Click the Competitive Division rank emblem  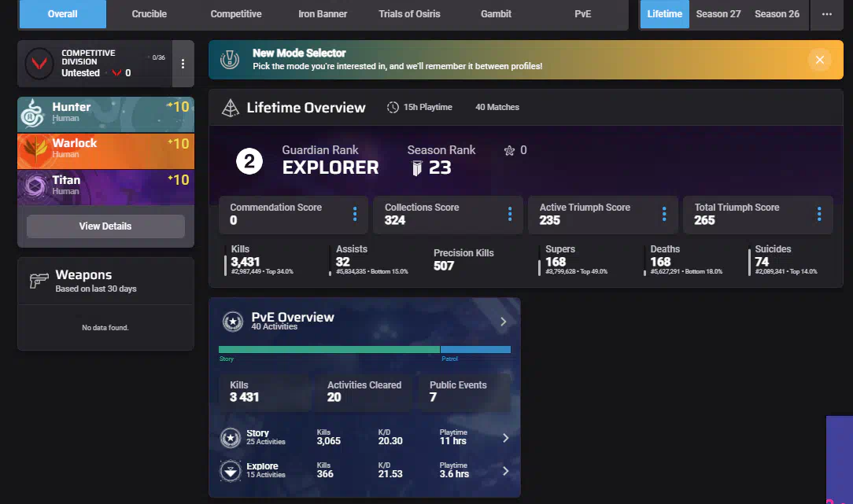(38, 64)
